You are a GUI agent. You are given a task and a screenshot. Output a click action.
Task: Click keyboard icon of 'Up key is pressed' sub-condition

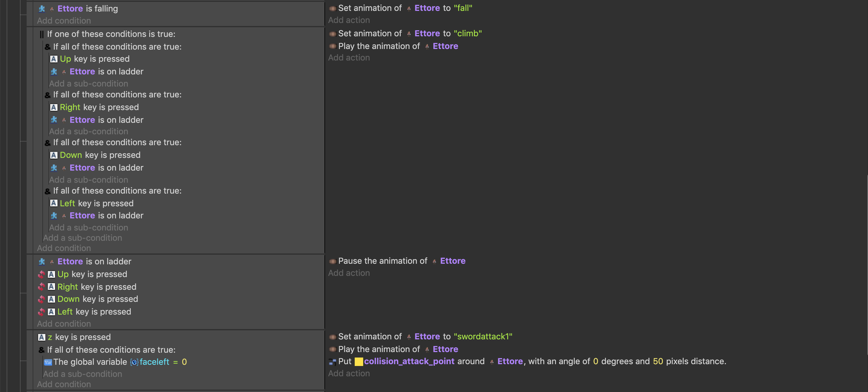click(54, 59)
